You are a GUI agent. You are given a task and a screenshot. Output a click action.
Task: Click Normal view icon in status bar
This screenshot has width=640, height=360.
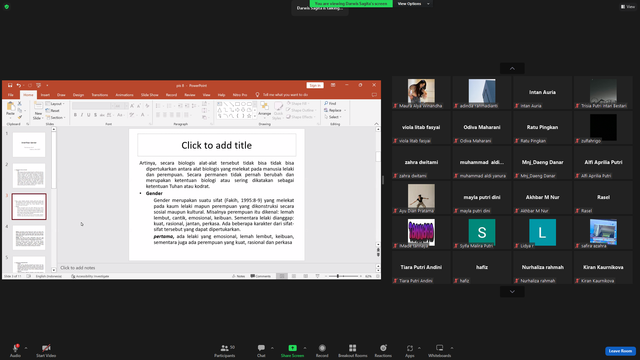point(282,276)
